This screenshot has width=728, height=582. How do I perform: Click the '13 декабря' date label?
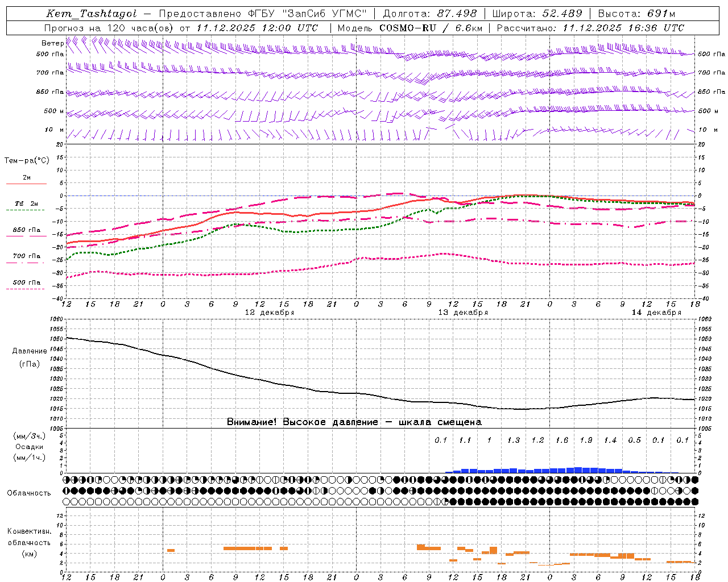coord(463,313)
